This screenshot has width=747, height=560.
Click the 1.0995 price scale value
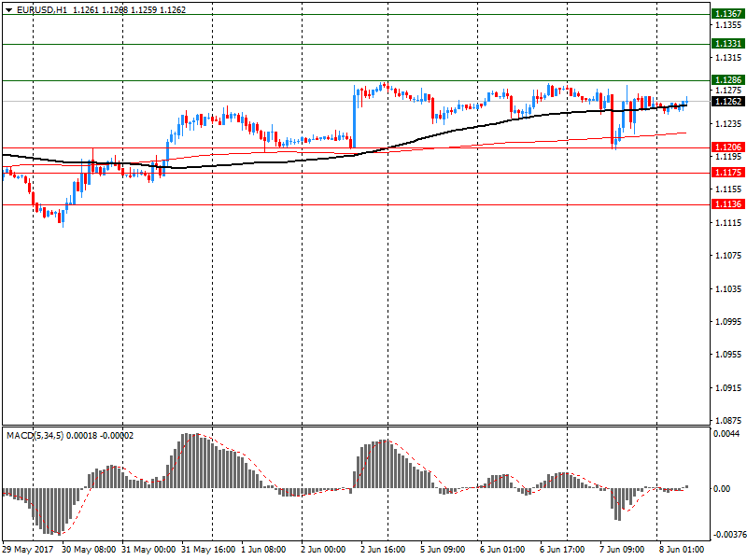click(x=728, y=322)
